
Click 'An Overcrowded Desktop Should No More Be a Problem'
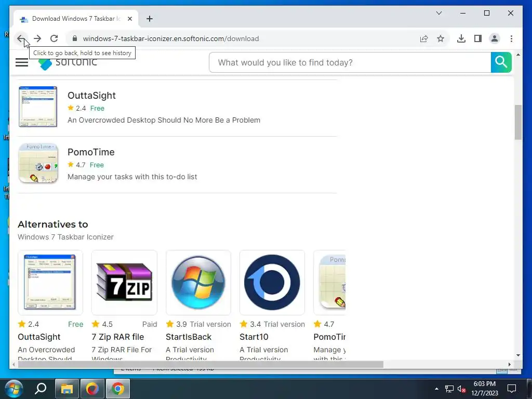[164, 120]
